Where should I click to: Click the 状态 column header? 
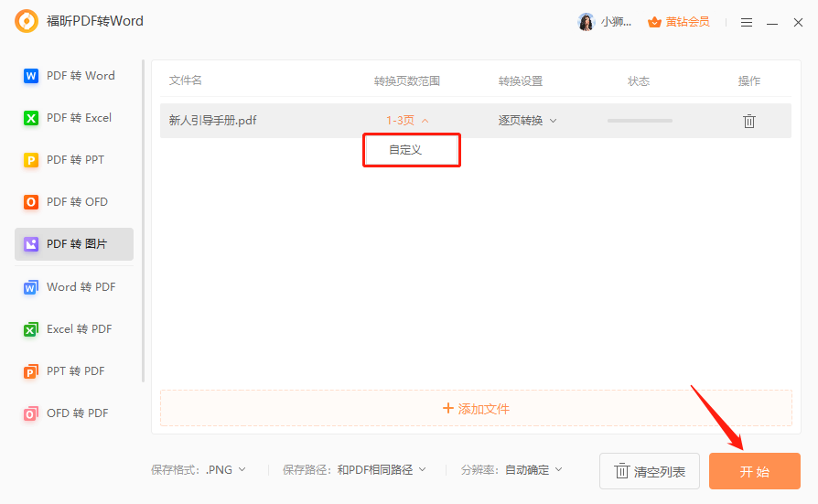(x=639, y=80)
